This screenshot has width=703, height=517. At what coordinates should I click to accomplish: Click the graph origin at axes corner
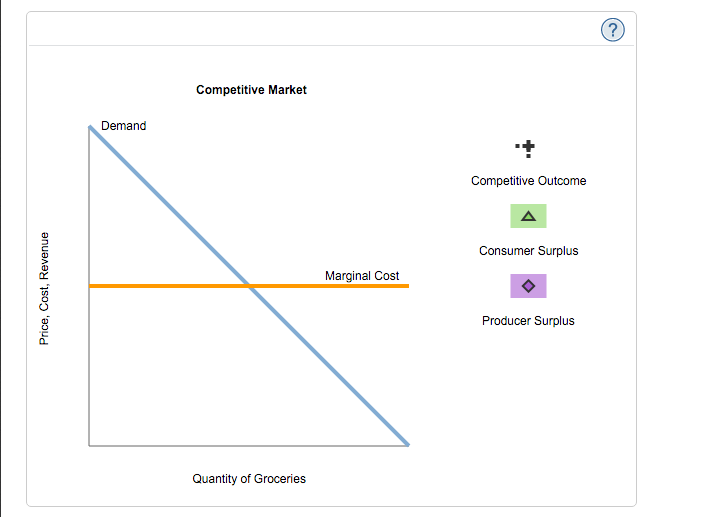pos(89,445)
